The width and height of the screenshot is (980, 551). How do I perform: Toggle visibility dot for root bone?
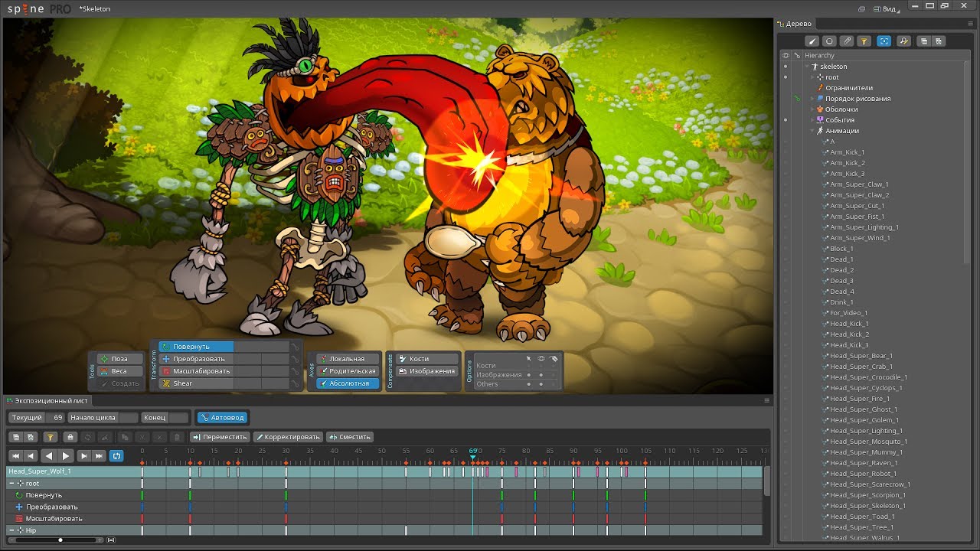tap(786, 77)
